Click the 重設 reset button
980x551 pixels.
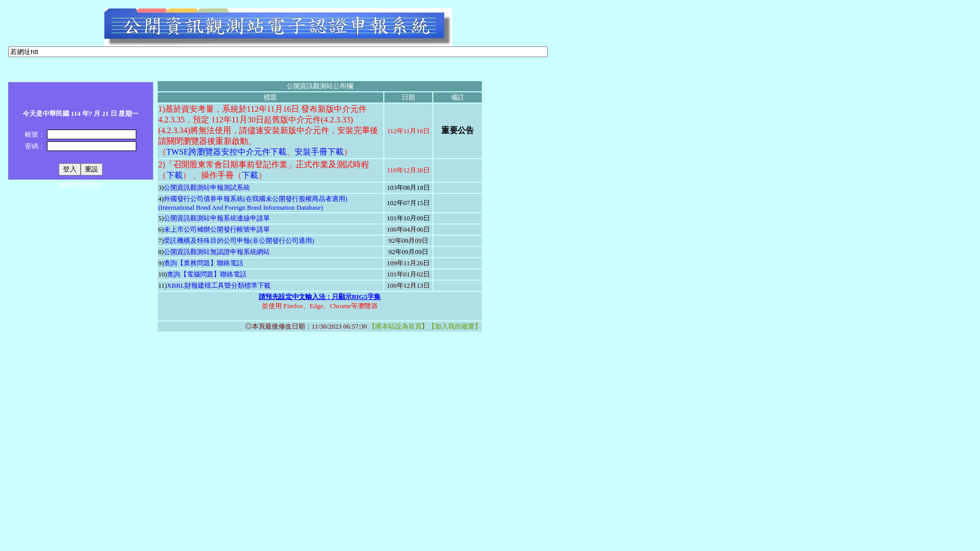[x=91, y=169]
